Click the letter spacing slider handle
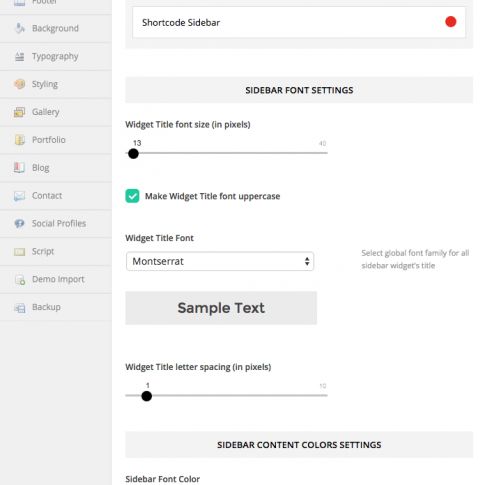 coord(147,396)
